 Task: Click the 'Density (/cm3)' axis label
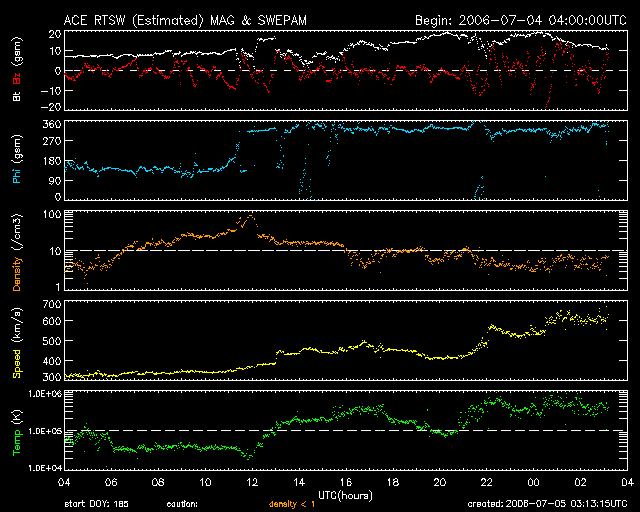click(x=17, y=252)
